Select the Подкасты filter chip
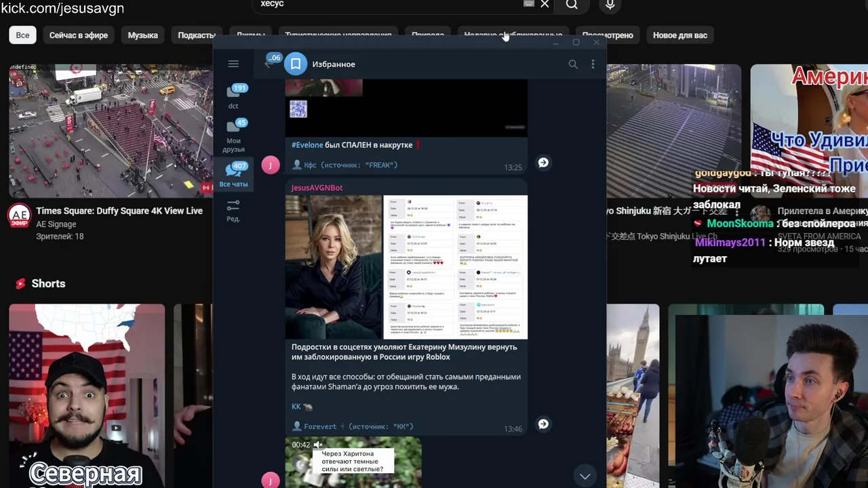The height and width of the screenshot is (488, 868). click(197, 35)
